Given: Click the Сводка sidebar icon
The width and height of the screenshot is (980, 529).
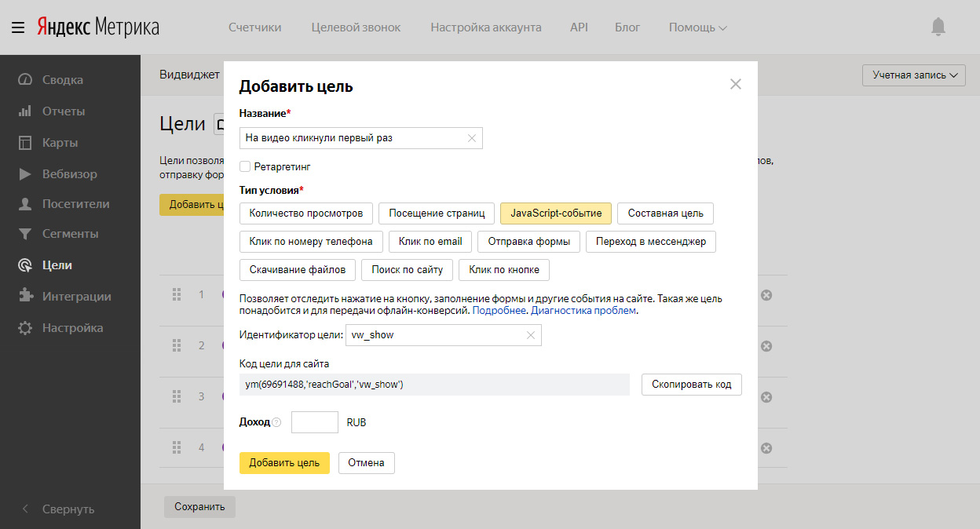Looking at the screenshot, I should [x=26, y=79].
